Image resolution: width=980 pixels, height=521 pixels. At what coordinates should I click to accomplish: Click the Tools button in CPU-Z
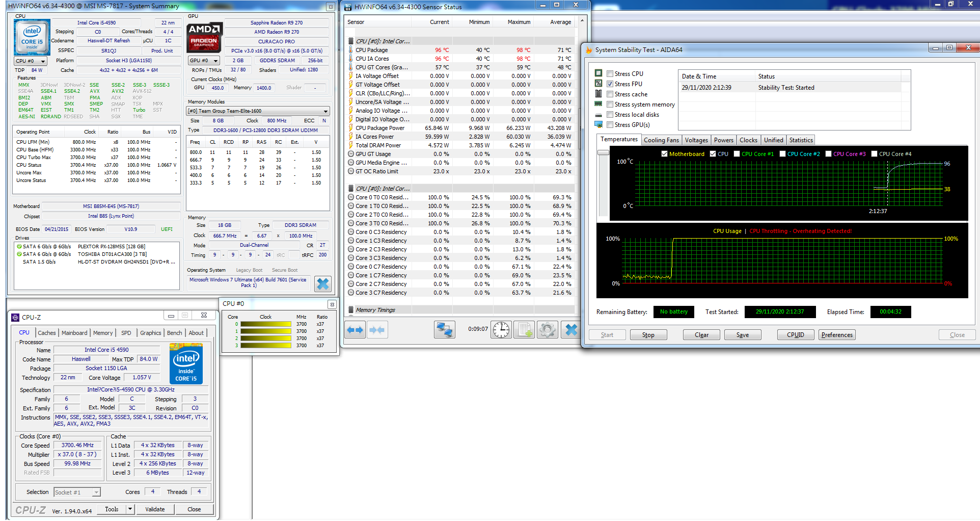(x=112, y=509)
